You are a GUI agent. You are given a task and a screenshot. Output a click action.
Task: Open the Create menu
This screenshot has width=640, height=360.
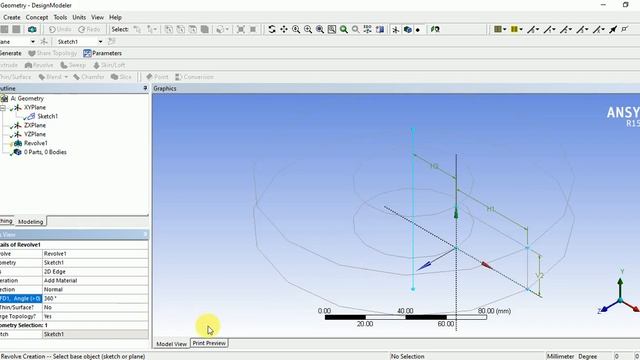tap(12, 17)
